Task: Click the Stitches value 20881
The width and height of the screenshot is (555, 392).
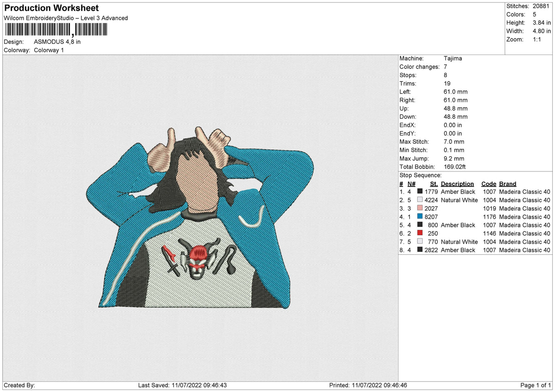Action: 541,6
